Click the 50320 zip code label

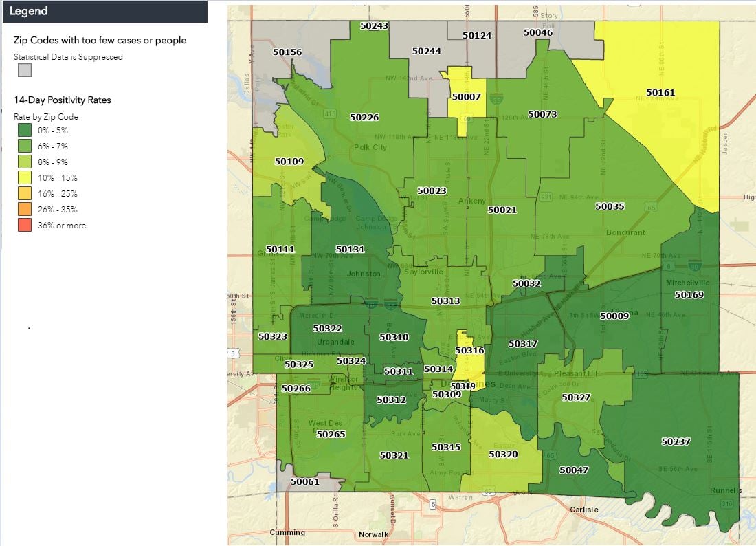[503, 455]
